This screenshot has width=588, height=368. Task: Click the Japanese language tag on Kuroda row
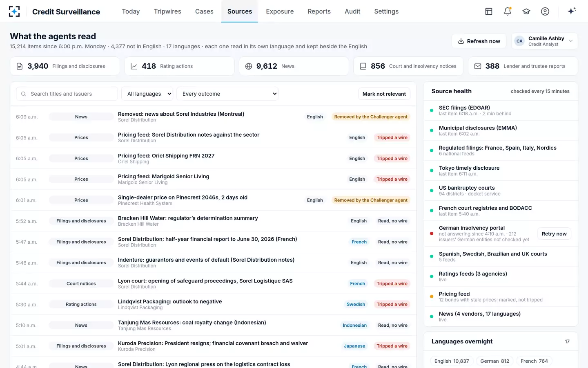click(x=354, y=346)
